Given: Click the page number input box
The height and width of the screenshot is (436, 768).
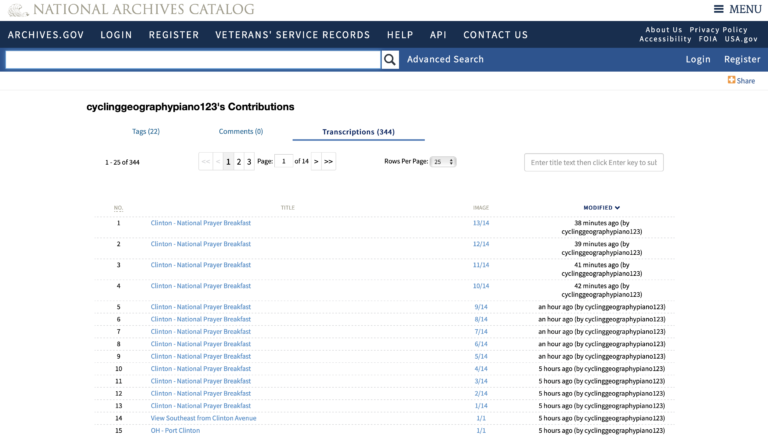Looking at the screenshot, I should pos(284,161).
